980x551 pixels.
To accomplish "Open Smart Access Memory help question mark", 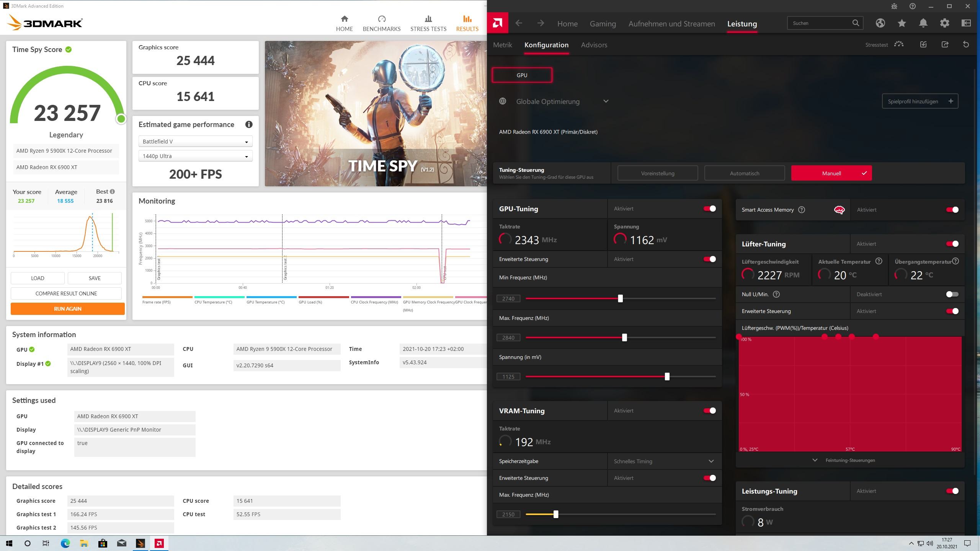I will pos(802,210).
